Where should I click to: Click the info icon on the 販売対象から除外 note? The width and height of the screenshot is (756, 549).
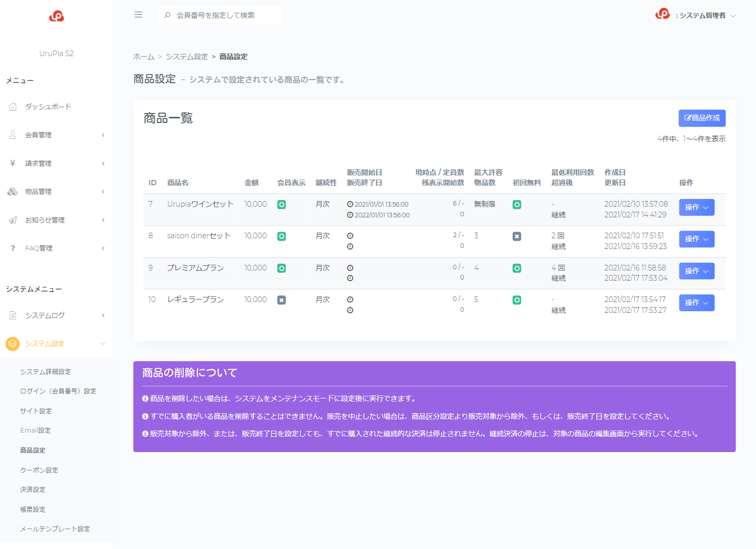coord(145,434)
